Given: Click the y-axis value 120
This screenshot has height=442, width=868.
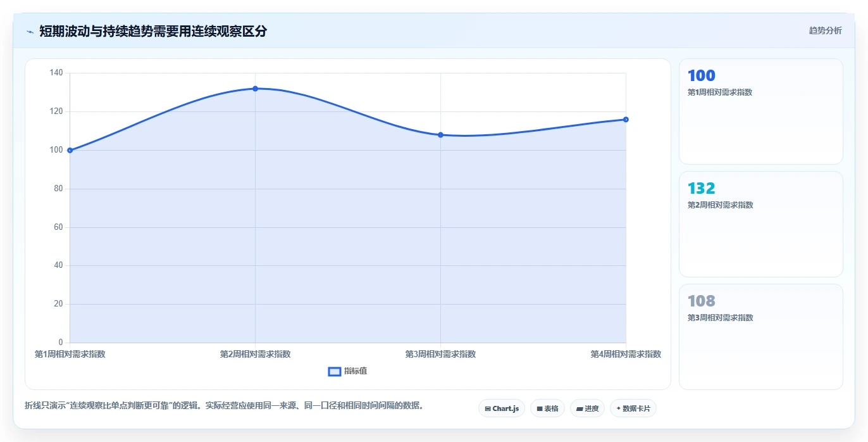Looking at the screenshot, I should pos(56,111).
